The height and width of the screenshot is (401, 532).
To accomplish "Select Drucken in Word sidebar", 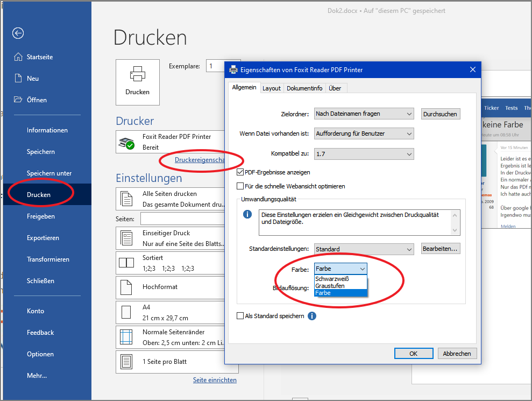I will click(47, 194).
